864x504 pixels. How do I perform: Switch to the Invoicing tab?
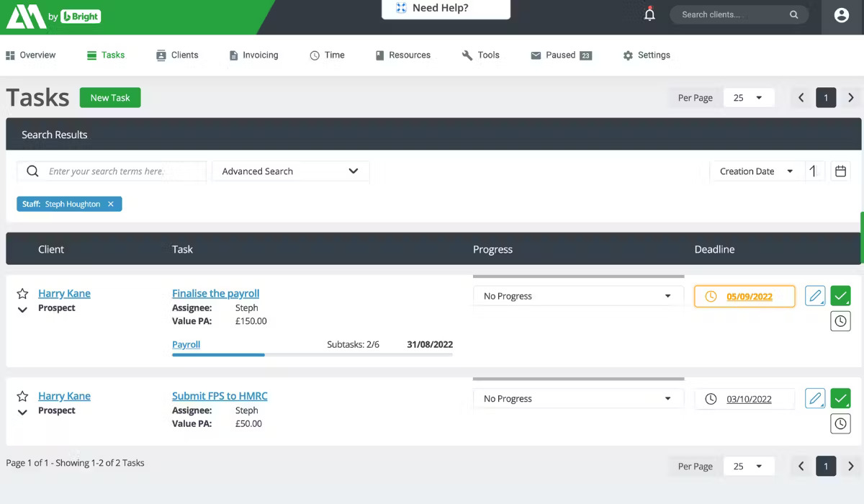[253, 55]
